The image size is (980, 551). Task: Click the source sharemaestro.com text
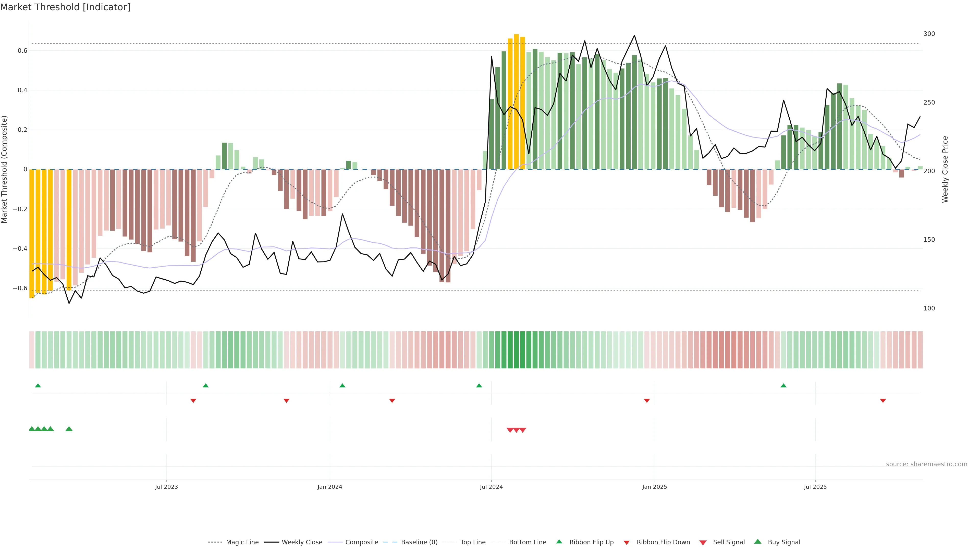926,464
